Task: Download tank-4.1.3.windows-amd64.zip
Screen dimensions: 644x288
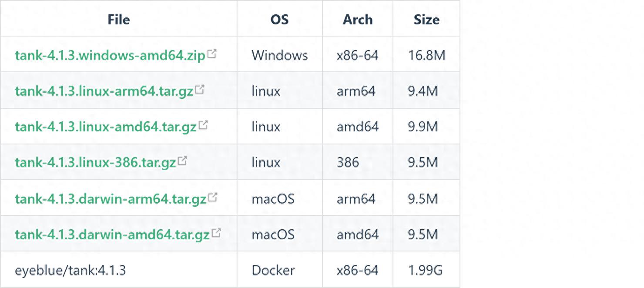Action: (110, 56)
